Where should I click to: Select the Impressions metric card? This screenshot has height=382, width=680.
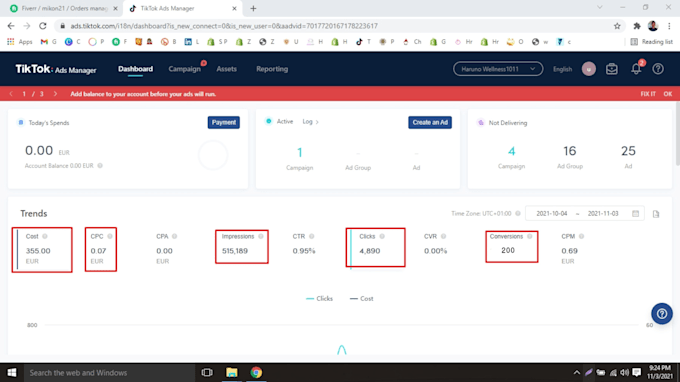pyautogui.click(x=242, y=246)
